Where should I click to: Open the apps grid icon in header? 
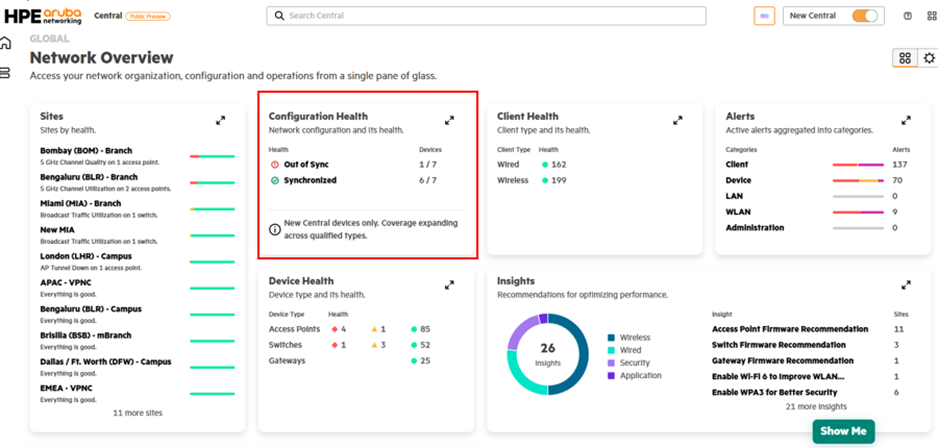[x=930, y=16]
